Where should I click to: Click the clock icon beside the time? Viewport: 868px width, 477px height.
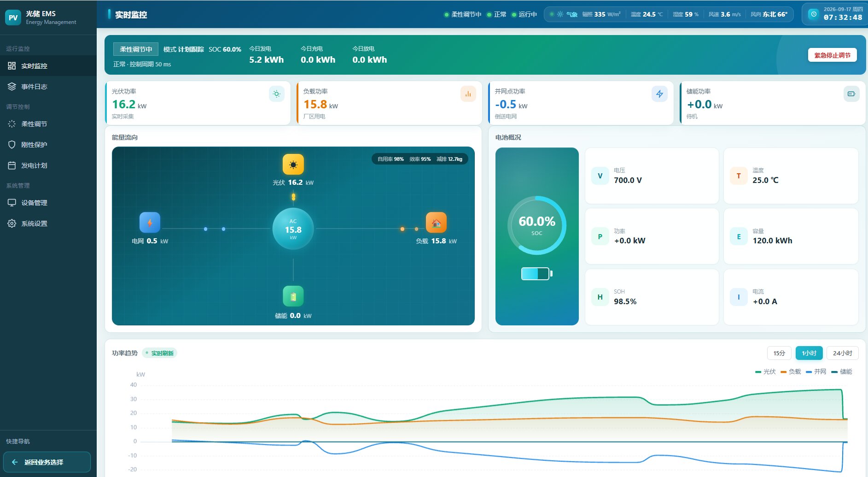pyautogui.click(x=814, y=14)
